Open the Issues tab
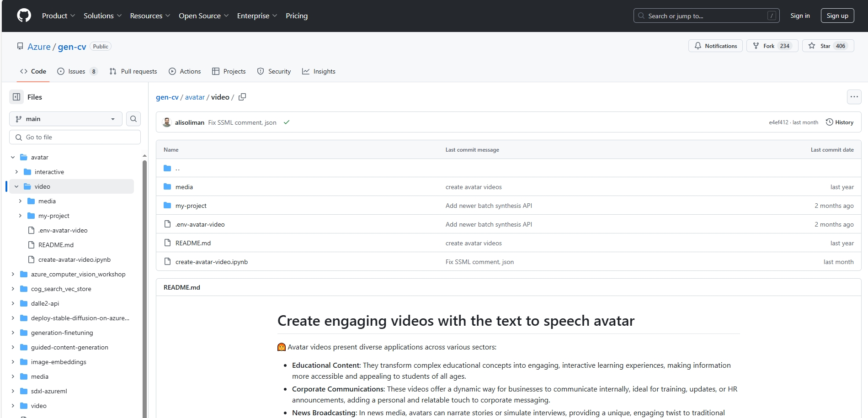This screenshot has width=868, height=418. pos(77,71)
